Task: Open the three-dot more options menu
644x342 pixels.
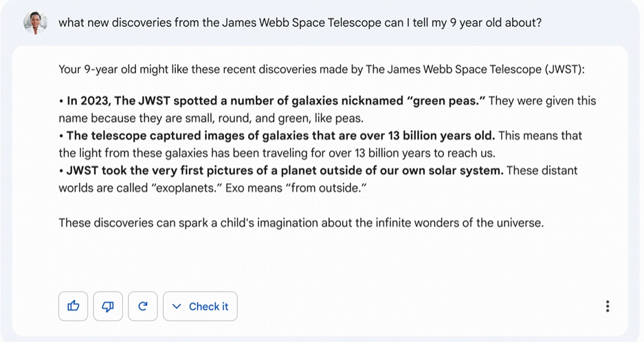Action: (x=608, y=306)
